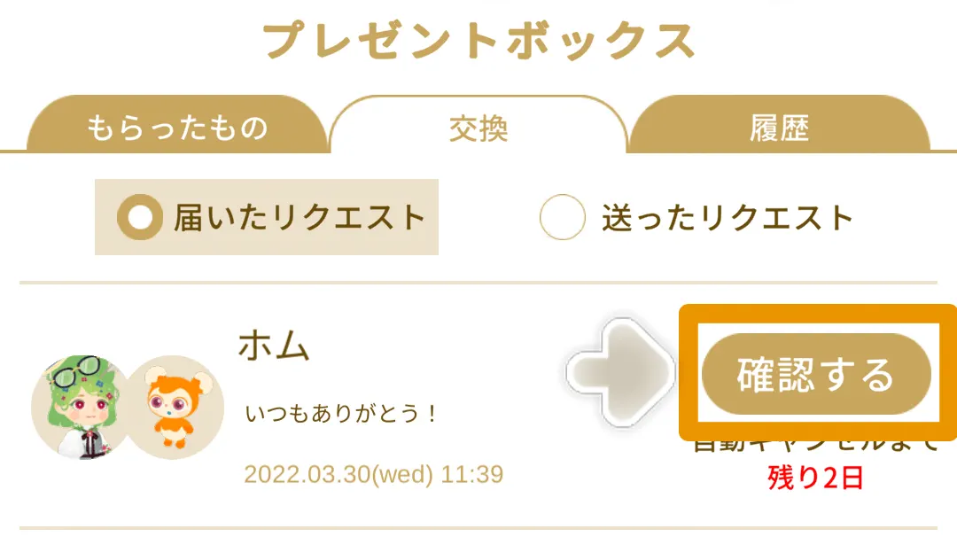This screenshot has width=957, height=560.
Task: Click the auto-cancel text below 確認する
Action: [x=814, y=447]
